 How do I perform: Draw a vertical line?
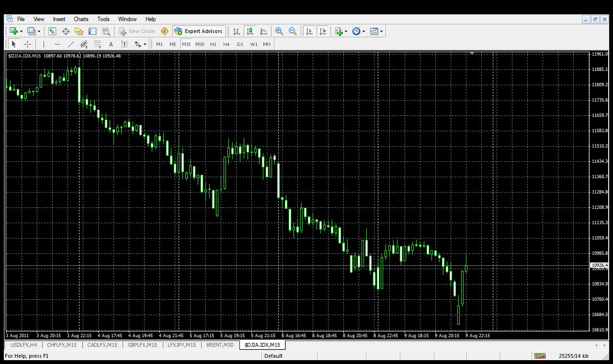[44, 44]
